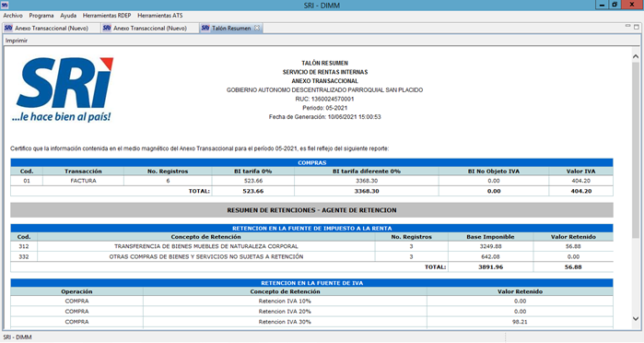The image size is (644, 343).
Task: Click the SRI icon on second Anexo Transaccional tab
Action: (107, 28)
